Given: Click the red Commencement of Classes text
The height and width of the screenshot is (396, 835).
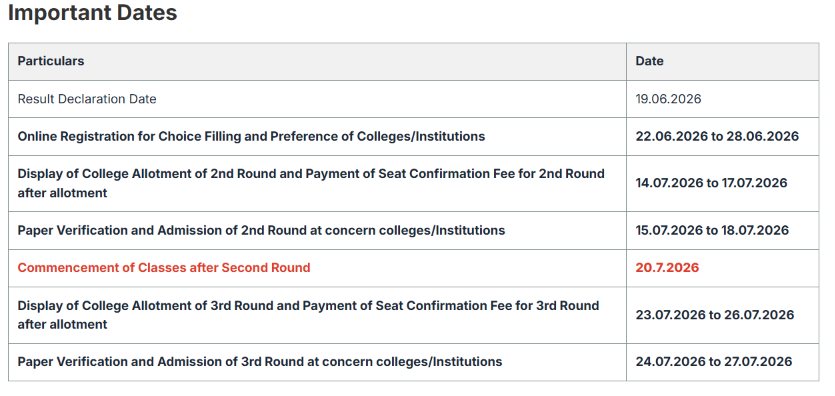Looking at the screenshot, I should [x=164, y=268].
